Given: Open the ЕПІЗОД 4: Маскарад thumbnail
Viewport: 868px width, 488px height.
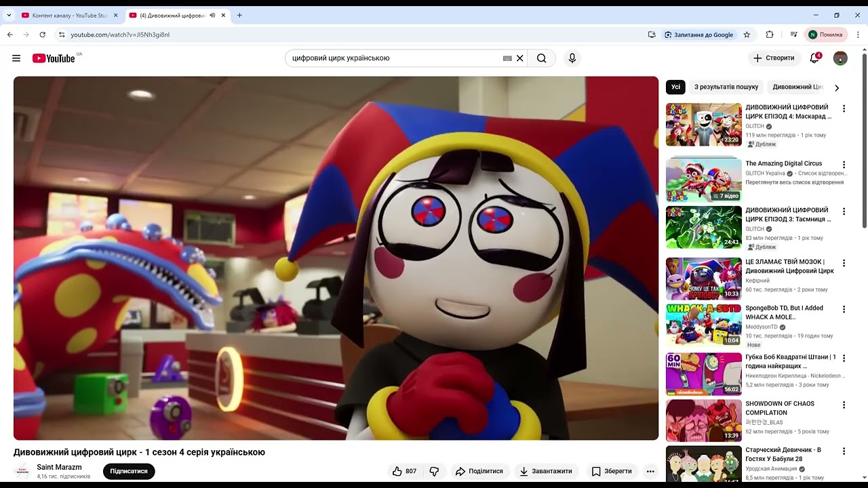Looking at the screenshot, I should coord(704,125).
